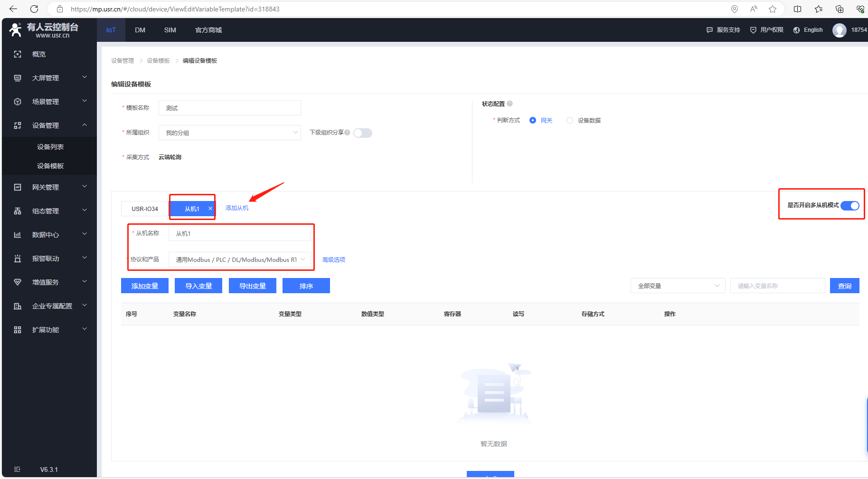Click the browser refresh icon

34,9
